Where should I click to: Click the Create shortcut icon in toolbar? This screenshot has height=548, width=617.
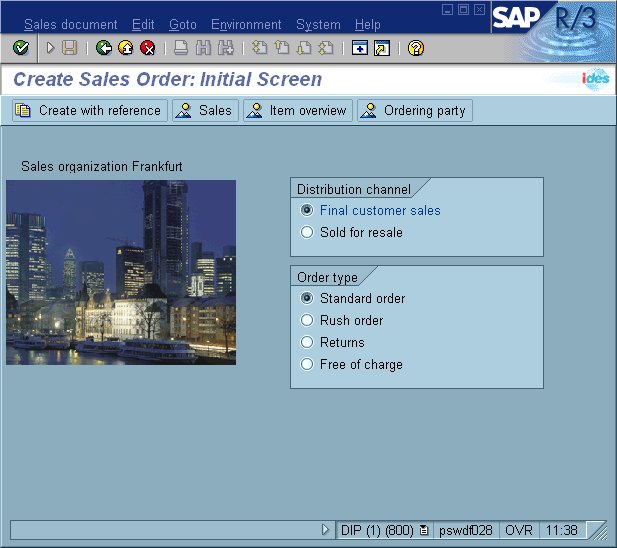coord(381,48)
